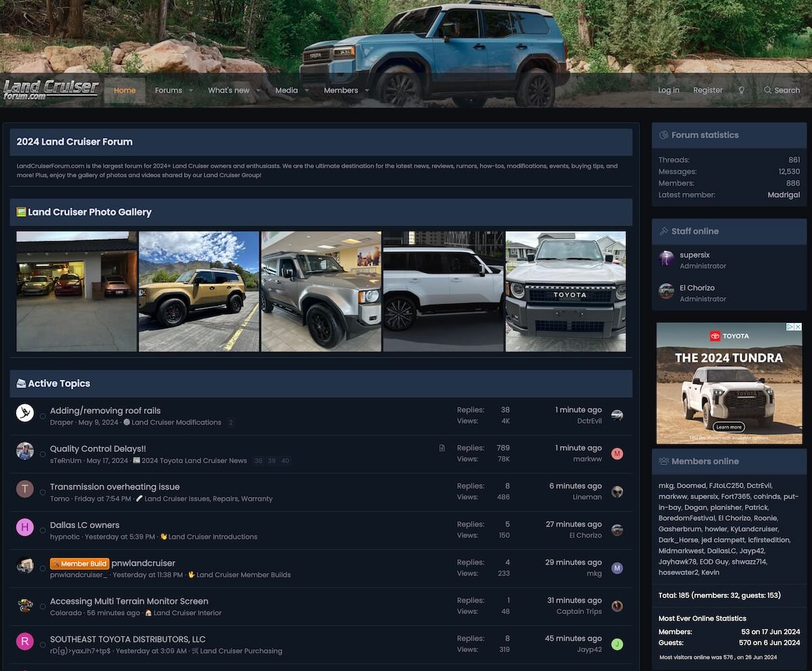Click the 2024 Tundra advertisement image
Image resolution: width=812 pixels, height=671 pixels.
tap(729, 383)
